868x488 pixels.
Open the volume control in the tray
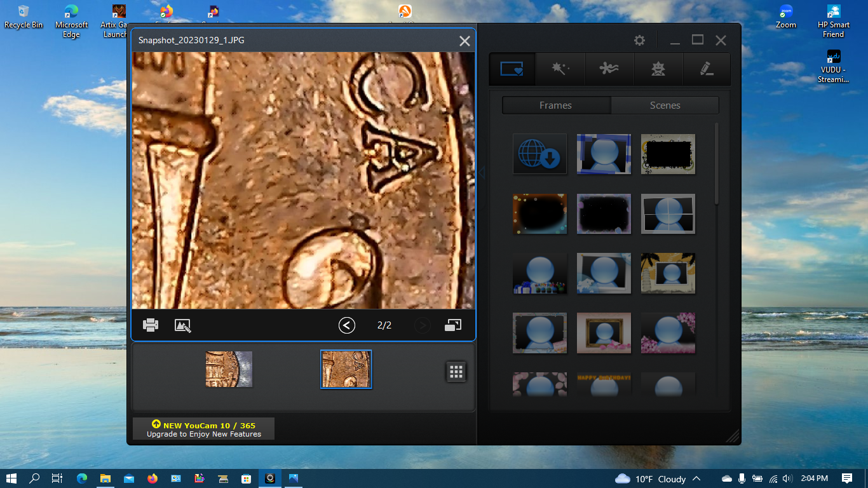pos(788,478)
